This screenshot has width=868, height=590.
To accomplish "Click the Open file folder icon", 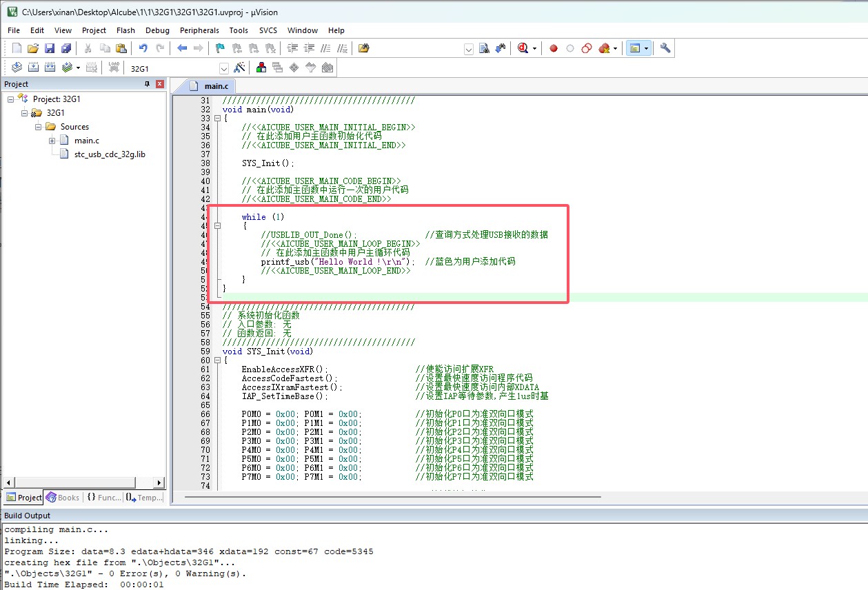I will 33,48.
